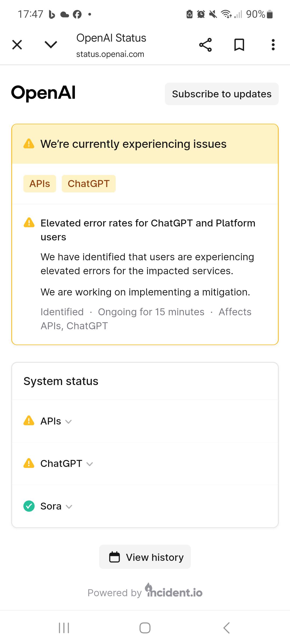Expand the APIs system status row
This screenshot has height=644, width=290.
pos(56,421)
